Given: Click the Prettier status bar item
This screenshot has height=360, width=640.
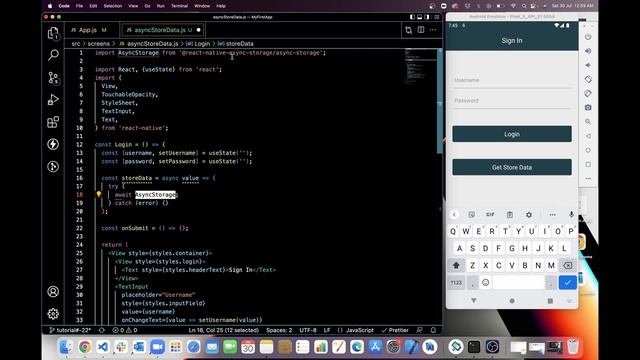Looking at the screenshot, I should point(395,330).
